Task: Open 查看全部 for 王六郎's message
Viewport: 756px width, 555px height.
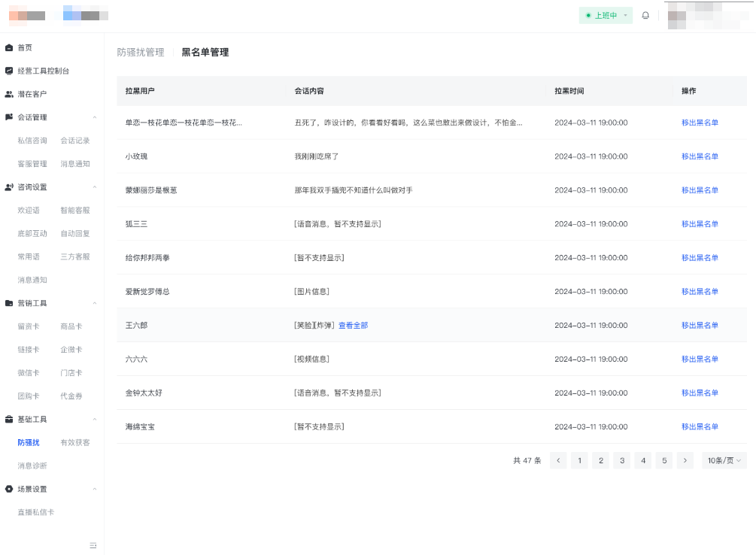Action: (353, 325)
